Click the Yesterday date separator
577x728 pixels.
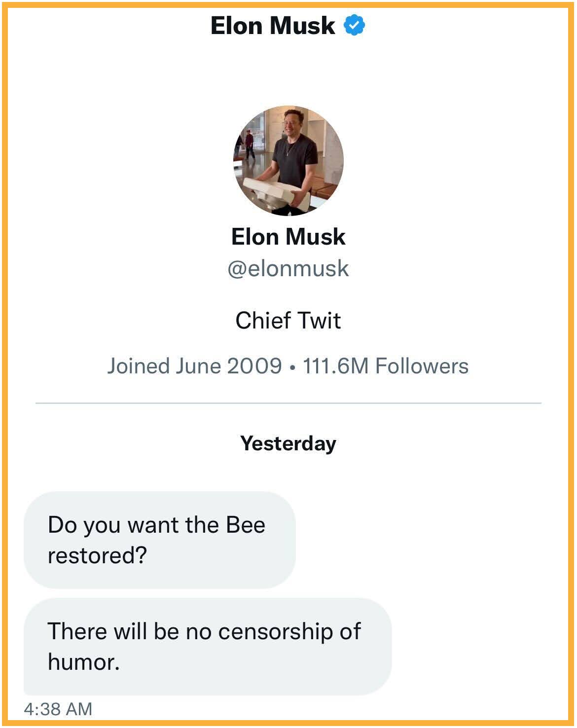[288, 443]
